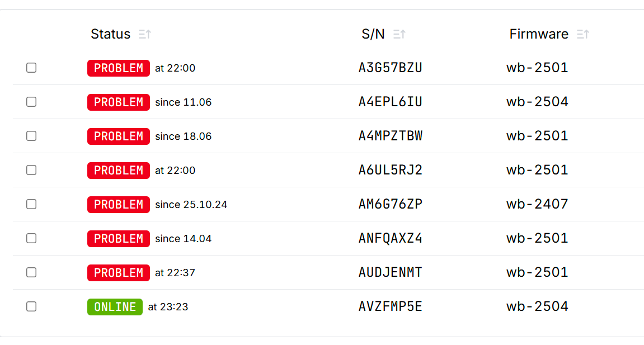Tick the checkbox for device A3G57BZU
Screen dimensions: 644x345
tap(31, 68)
